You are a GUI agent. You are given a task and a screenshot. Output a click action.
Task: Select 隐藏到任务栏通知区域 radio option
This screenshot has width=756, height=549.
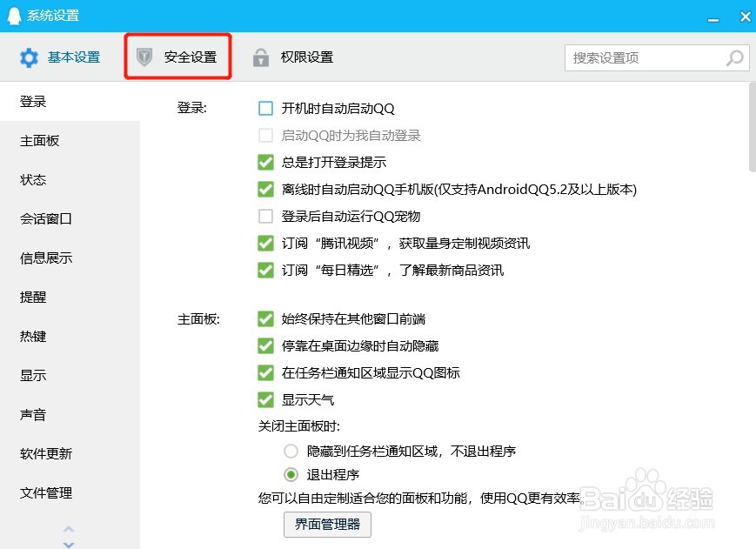(x=291, y=452)
